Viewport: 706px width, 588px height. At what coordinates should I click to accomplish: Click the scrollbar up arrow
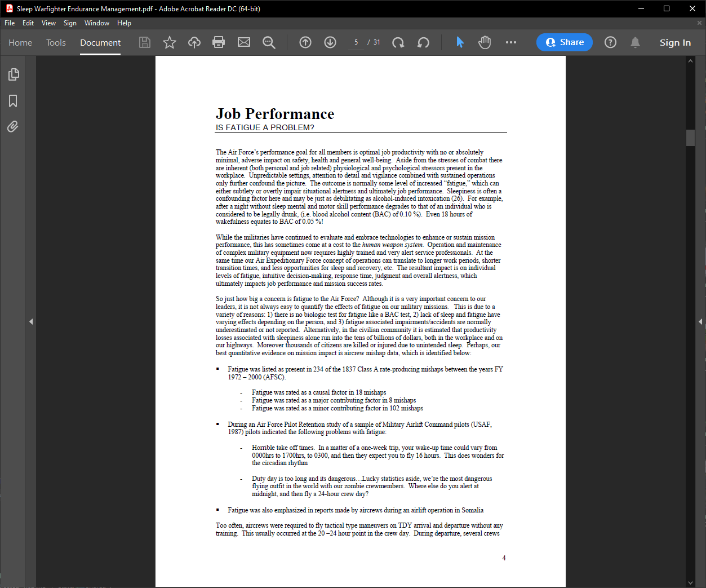click(x=690, y=61)
